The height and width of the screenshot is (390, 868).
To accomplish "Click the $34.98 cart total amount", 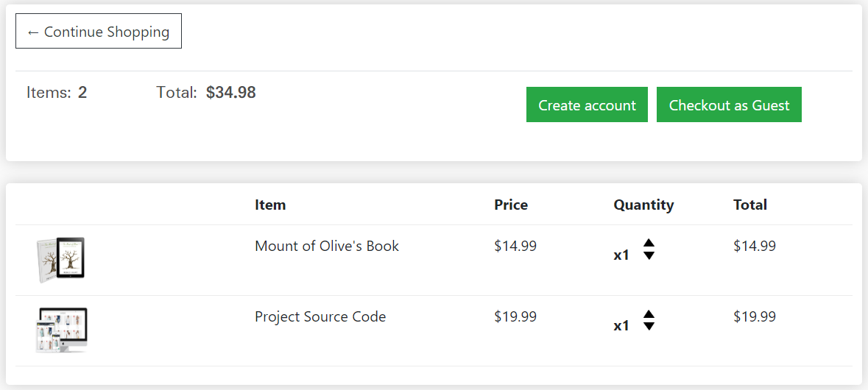I will coord(231,93).
